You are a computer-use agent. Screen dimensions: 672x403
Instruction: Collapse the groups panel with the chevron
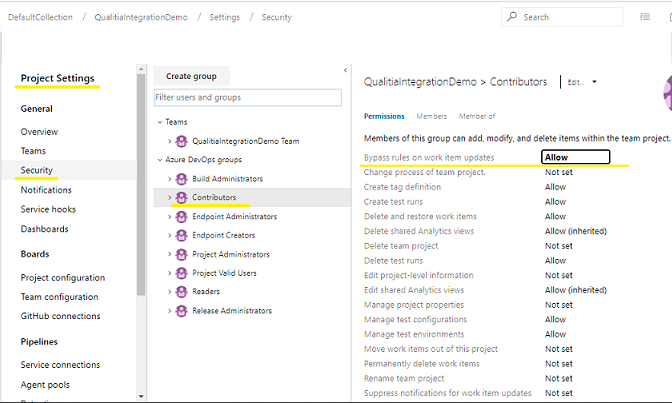[345, 70]
